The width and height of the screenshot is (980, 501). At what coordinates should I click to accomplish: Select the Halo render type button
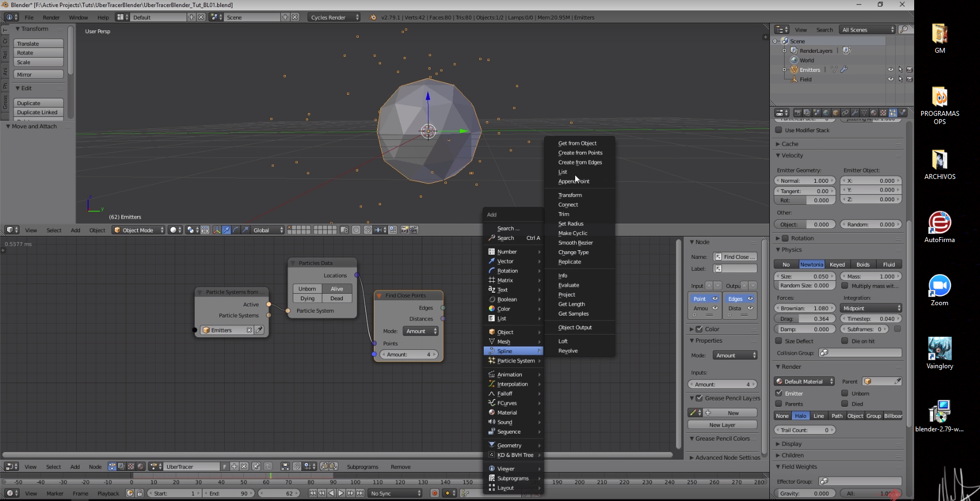tap(800, 416)
